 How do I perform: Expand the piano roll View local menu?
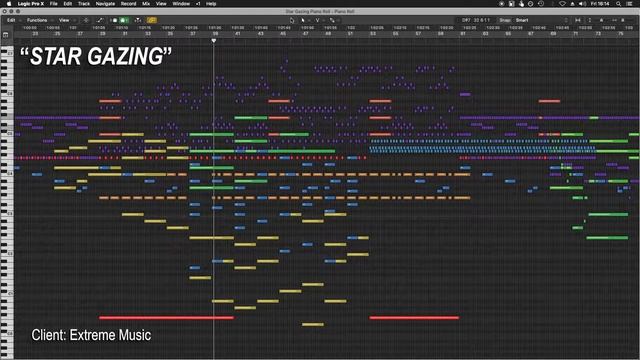(65, 20)
